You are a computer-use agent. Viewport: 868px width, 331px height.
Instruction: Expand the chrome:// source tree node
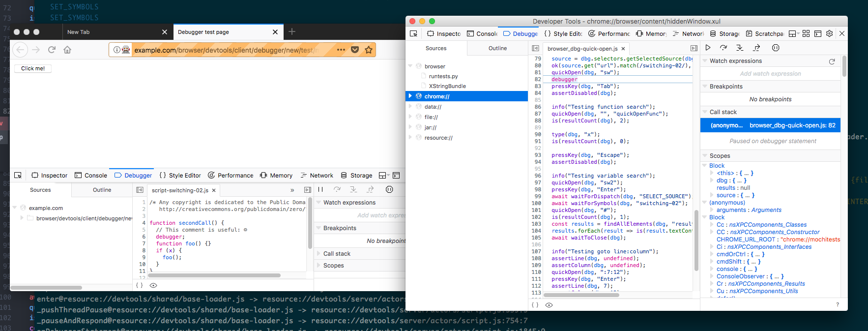tap(410, 96)
